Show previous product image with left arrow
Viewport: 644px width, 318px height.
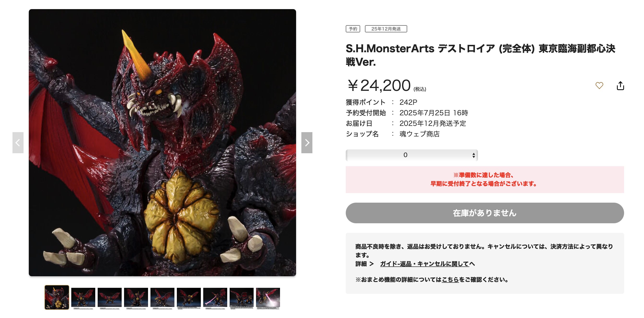(18, 143)
